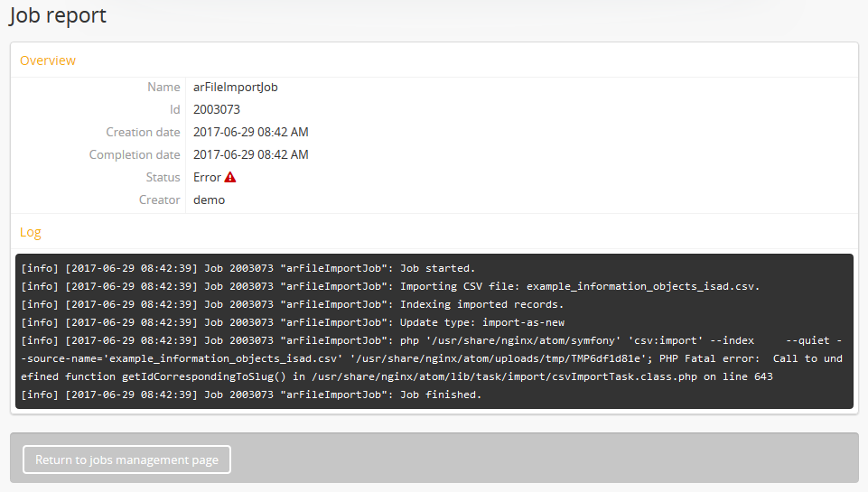
Task: Click the Status field label
Action: pos(163,178)
